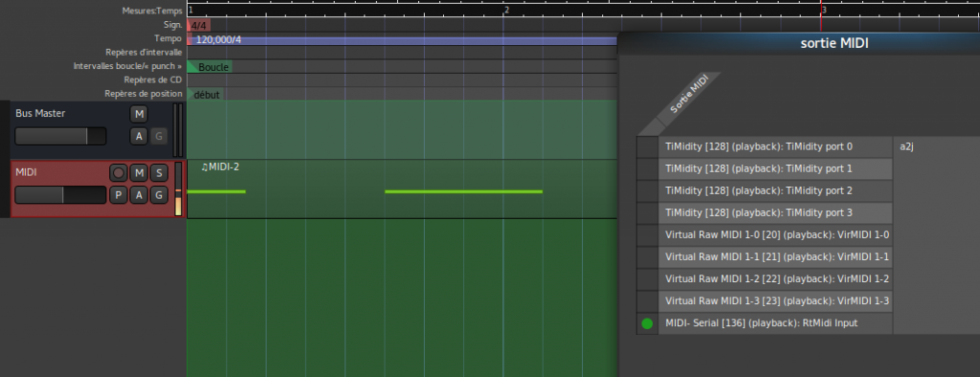980x377 pixels.
Task: Mute the MIDI track
Action: (139, 173)
